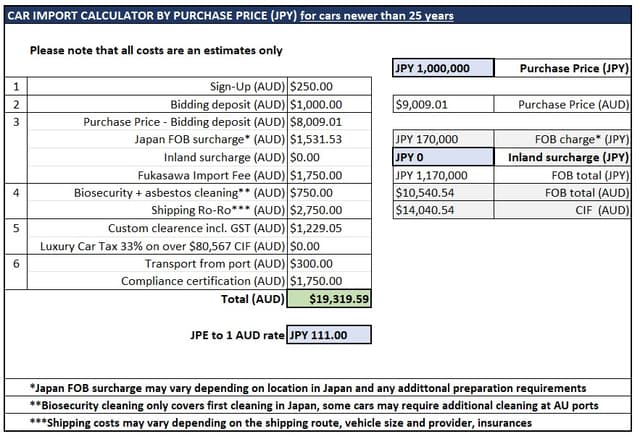
Task: Click the FOB total JPY 1,170,000 cell
Action: click(x=443, y=175)
